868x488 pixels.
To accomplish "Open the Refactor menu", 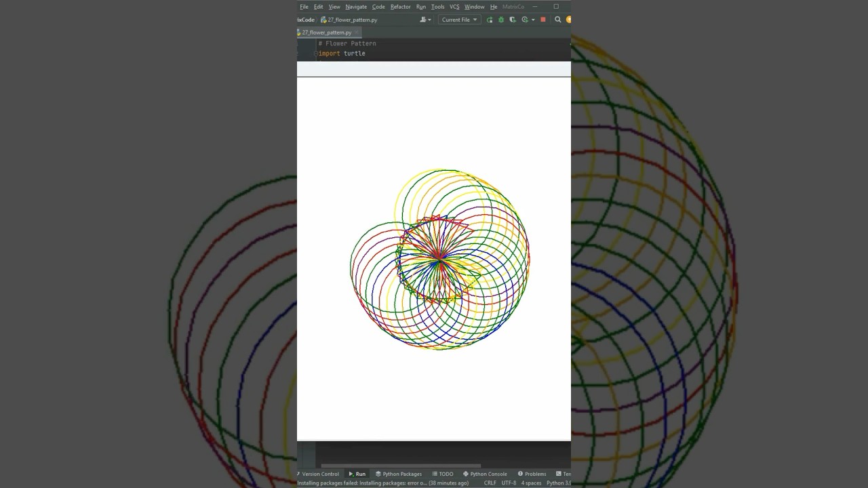I will tap(400, 7).
